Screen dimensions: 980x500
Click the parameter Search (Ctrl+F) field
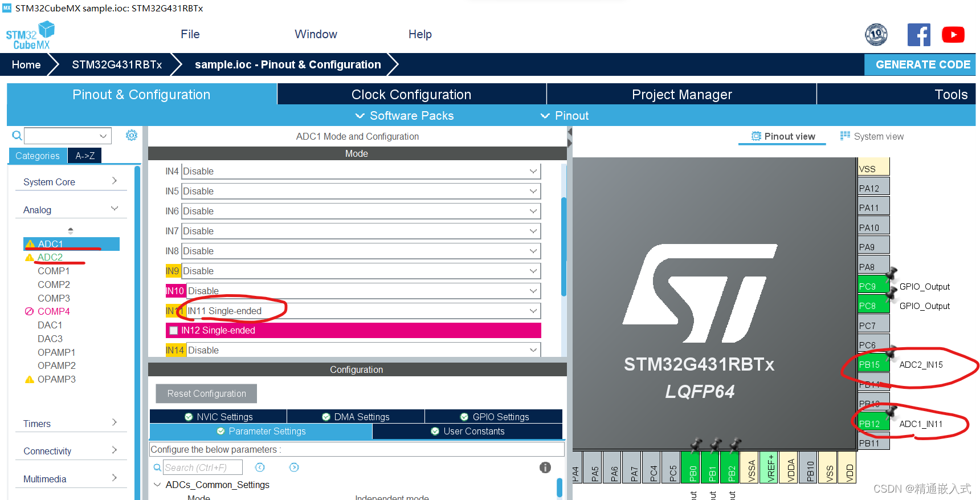point(203,468)
